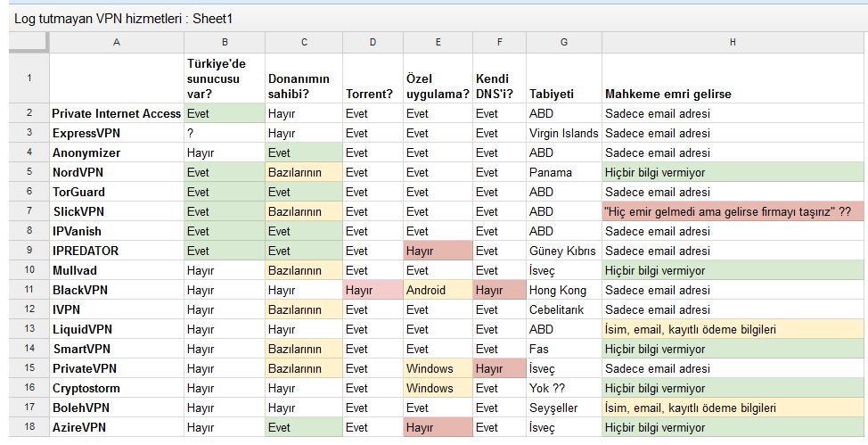Image resolution: width=868 pixels, height=445 pixels.
Task: Click 'Android' cell in BlackVPN row
Action: coord(438,290)
